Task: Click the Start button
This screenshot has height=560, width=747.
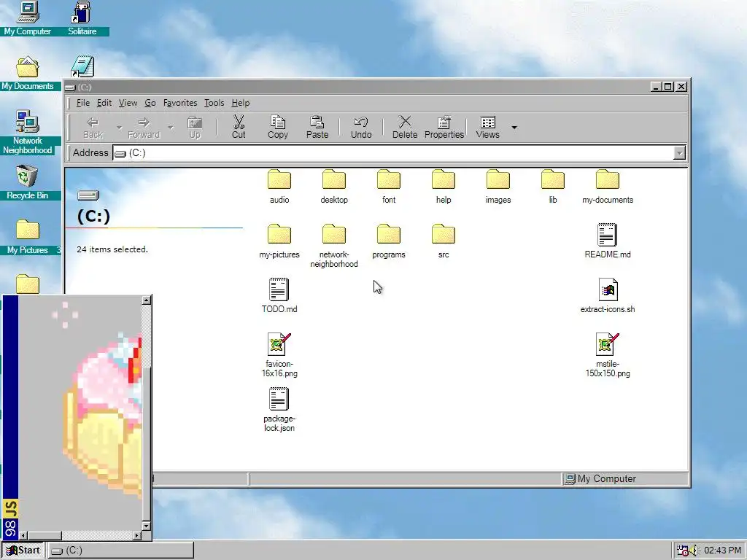Action: click(x=23, y=551)
